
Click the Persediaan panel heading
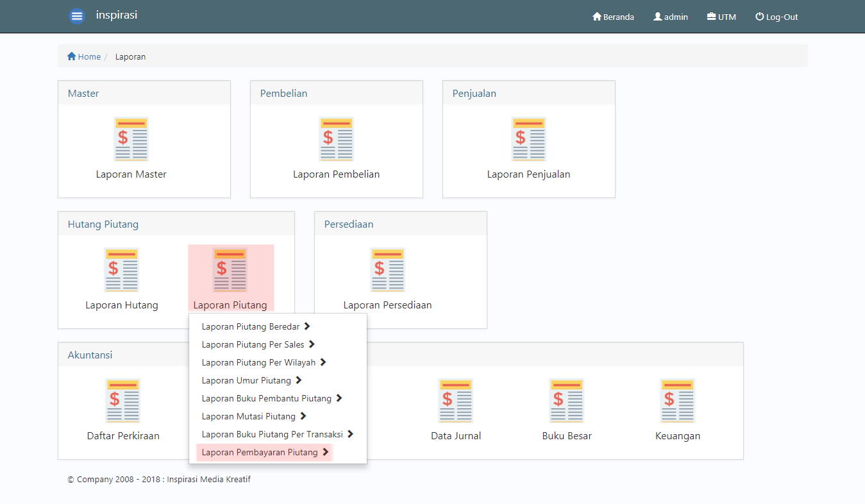[349, 224]
